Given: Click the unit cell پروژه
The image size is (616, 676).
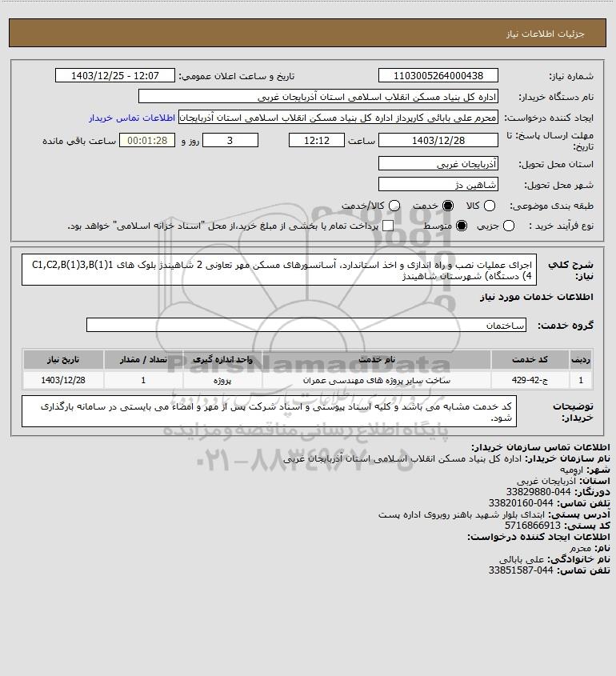Looking at the screenshot, I should pyautogui.click(x=222, y=380).
